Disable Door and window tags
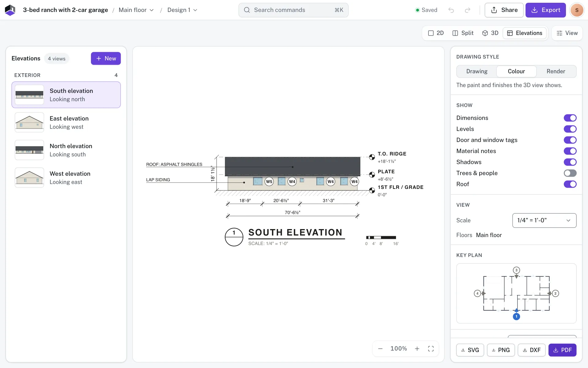588x368 pixels. 570,140
